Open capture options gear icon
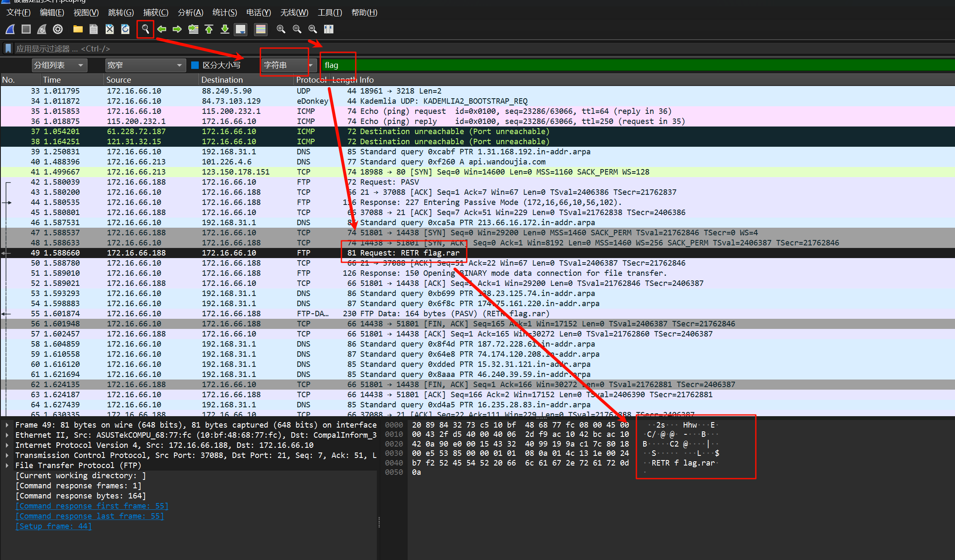955x560 pixels. (58, 29)
